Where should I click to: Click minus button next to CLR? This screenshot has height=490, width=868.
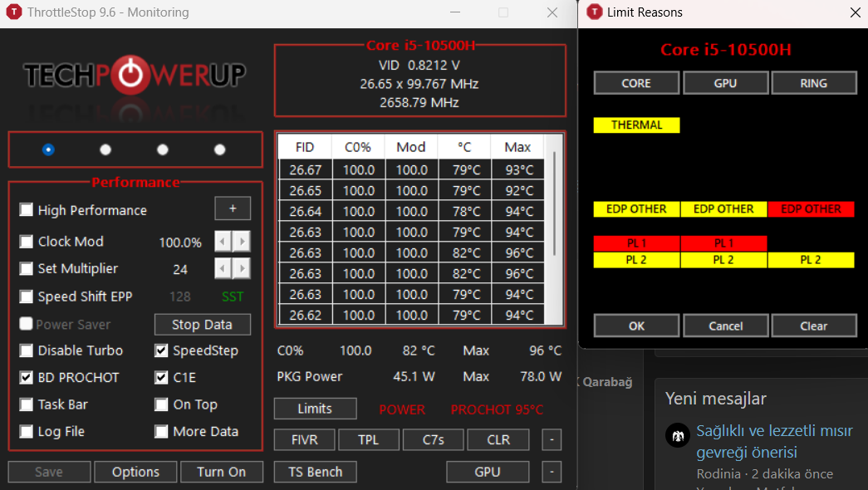point(552,439)
